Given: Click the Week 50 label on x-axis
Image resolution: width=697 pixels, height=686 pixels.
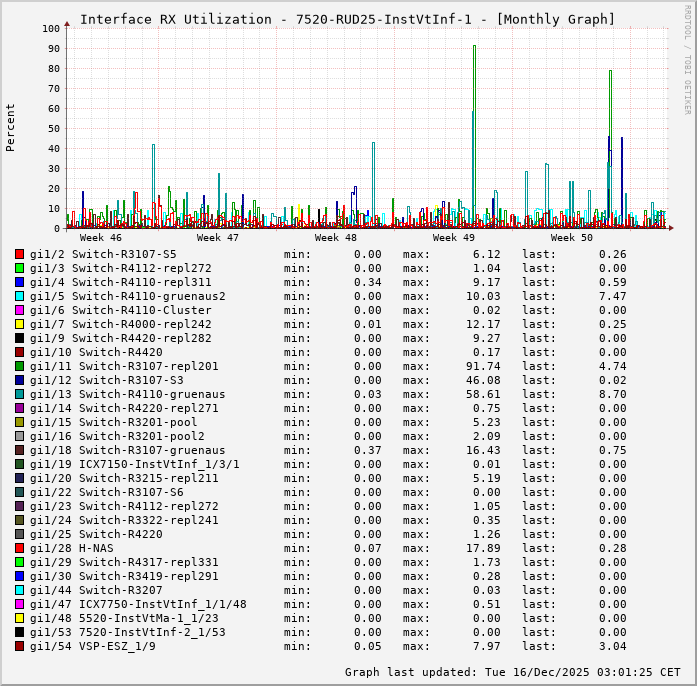Looking at the screenshot, I should 571,238.
